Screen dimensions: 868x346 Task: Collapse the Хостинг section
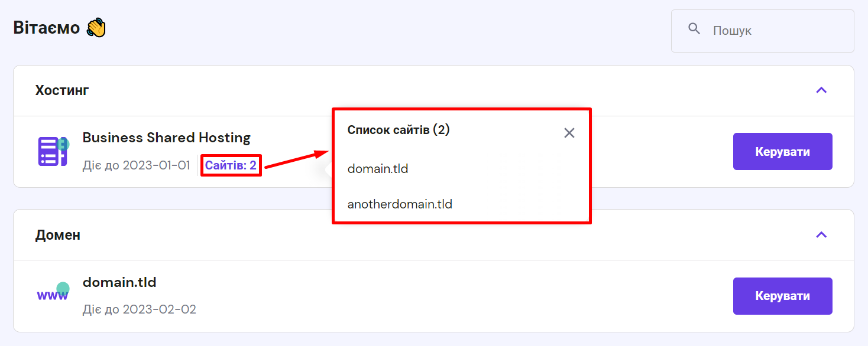click(x=821, y=90)
